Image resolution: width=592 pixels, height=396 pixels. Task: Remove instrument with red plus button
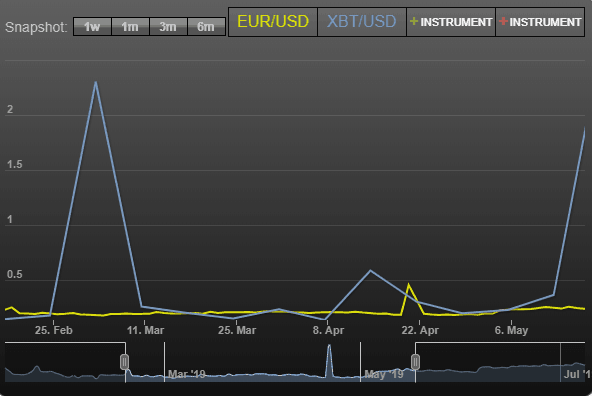click(x=540, y=22)
